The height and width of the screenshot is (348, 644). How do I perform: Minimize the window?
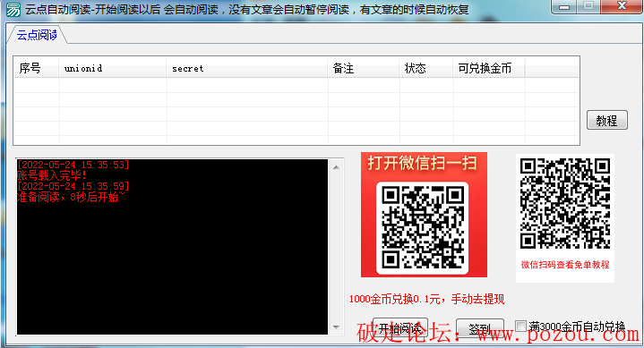point(564,6)
